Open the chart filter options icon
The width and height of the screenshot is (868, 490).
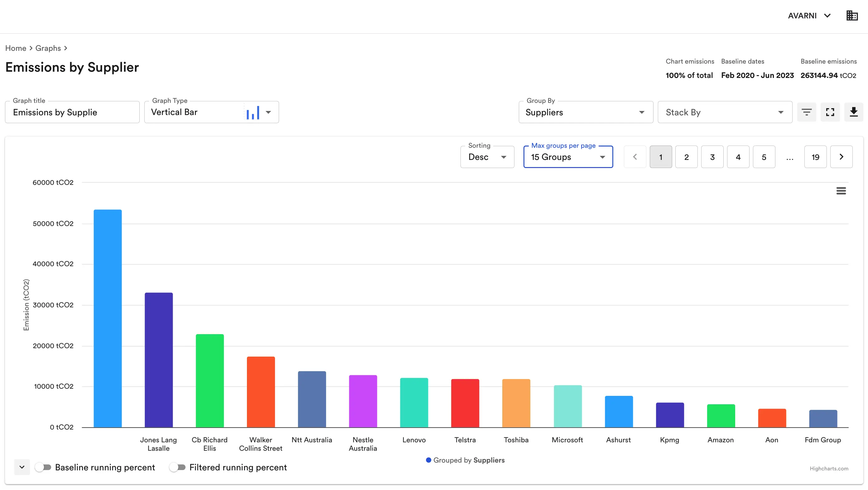(x=807, y=112)
